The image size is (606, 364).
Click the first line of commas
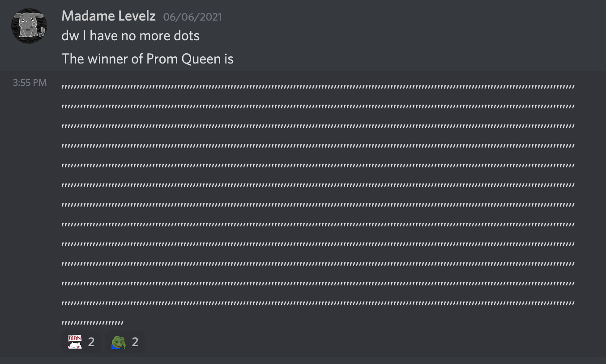318,87
